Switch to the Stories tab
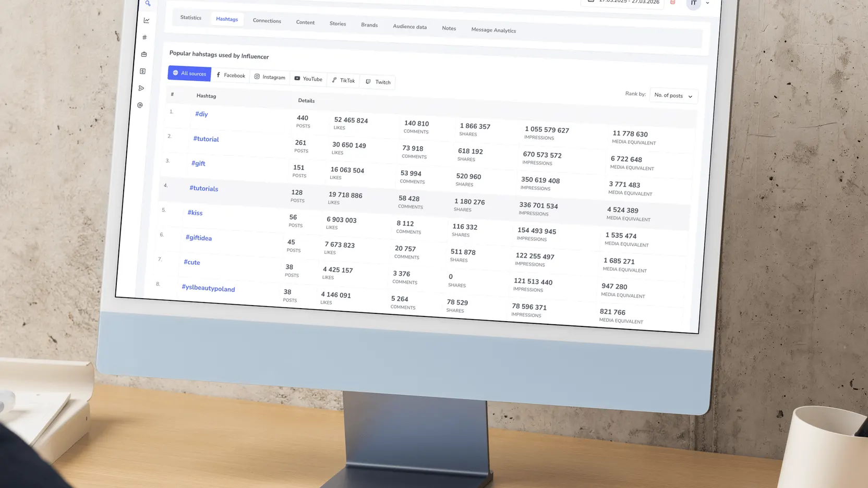 pos(337,23)
